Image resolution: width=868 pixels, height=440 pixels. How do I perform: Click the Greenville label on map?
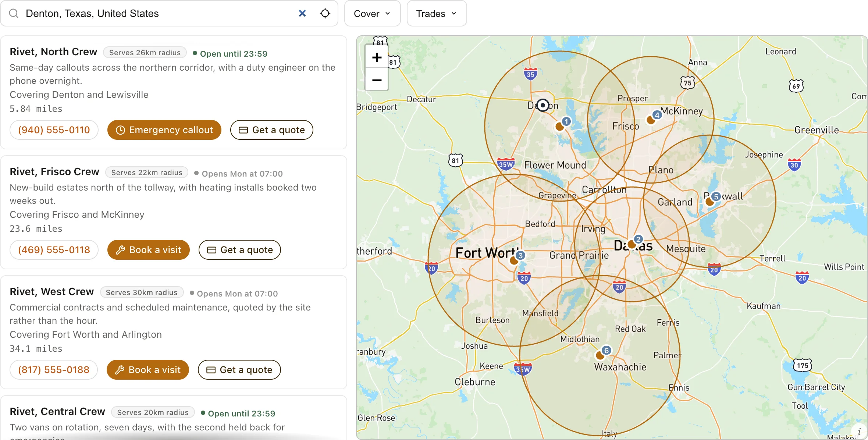pos(817,130)
